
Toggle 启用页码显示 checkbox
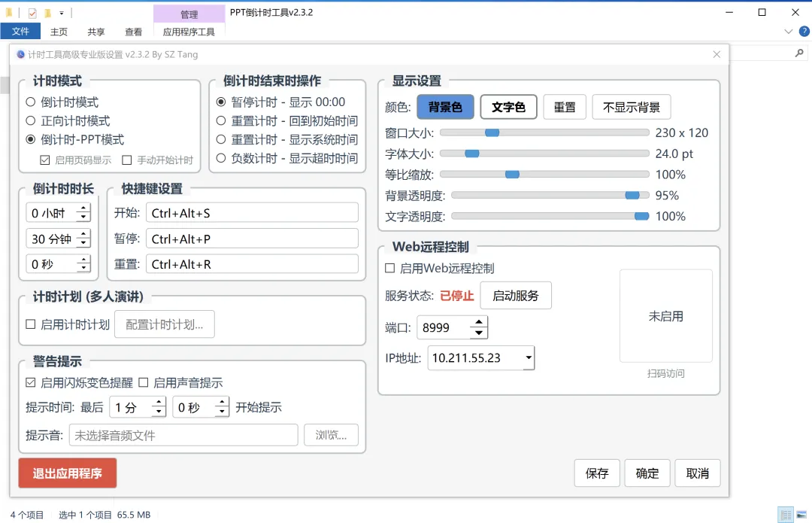tap(76, 160)
